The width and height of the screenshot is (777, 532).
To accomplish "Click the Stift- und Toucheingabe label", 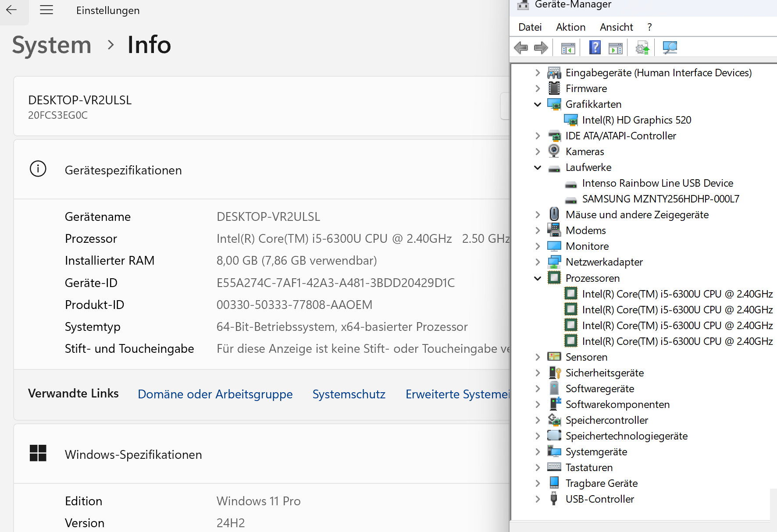I will click(x=129, y=348).
